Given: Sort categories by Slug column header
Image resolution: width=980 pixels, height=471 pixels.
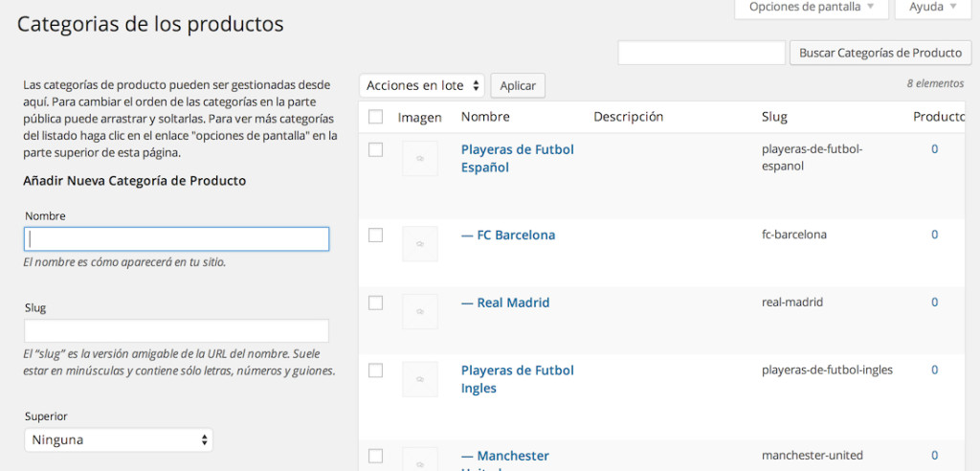Looking at the screenshot, I should tap(774, 117).
